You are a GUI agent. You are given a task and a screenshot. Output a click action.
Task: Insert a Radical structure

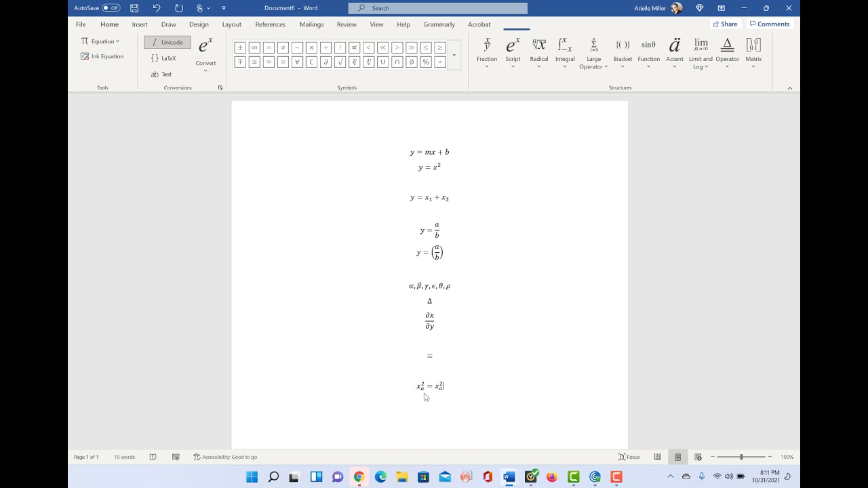coord(538,51)
